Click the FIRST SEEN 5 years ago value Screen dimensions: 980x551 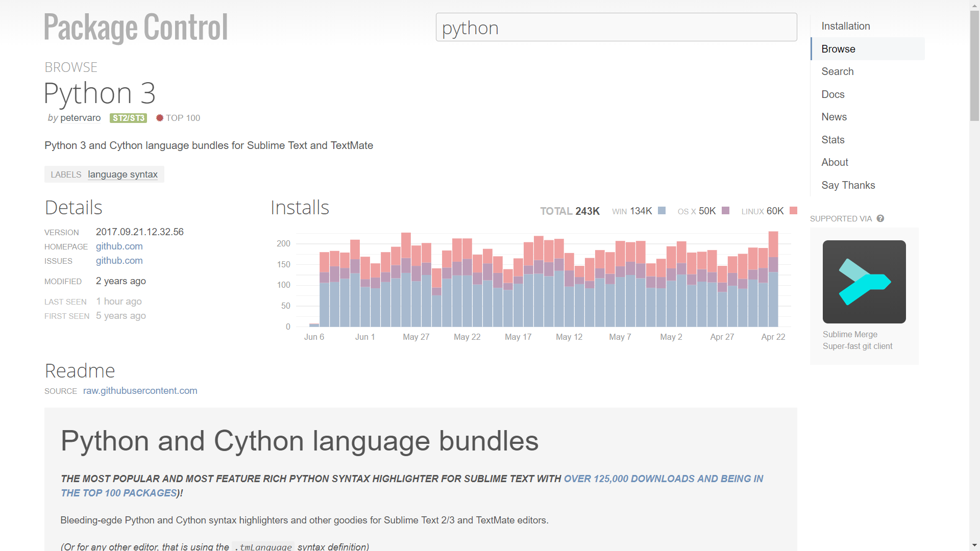tap(120, 316)
